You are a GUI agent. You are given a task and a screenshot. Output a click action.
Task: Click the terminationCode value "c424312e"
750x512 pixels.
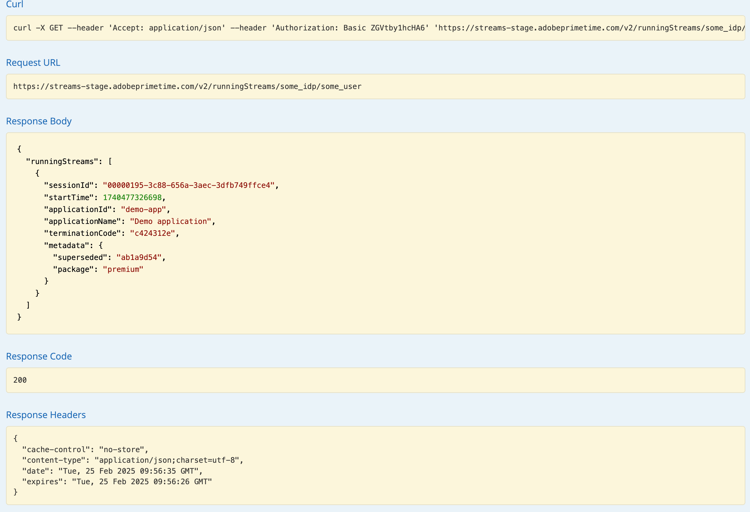(x=153, y=233)
